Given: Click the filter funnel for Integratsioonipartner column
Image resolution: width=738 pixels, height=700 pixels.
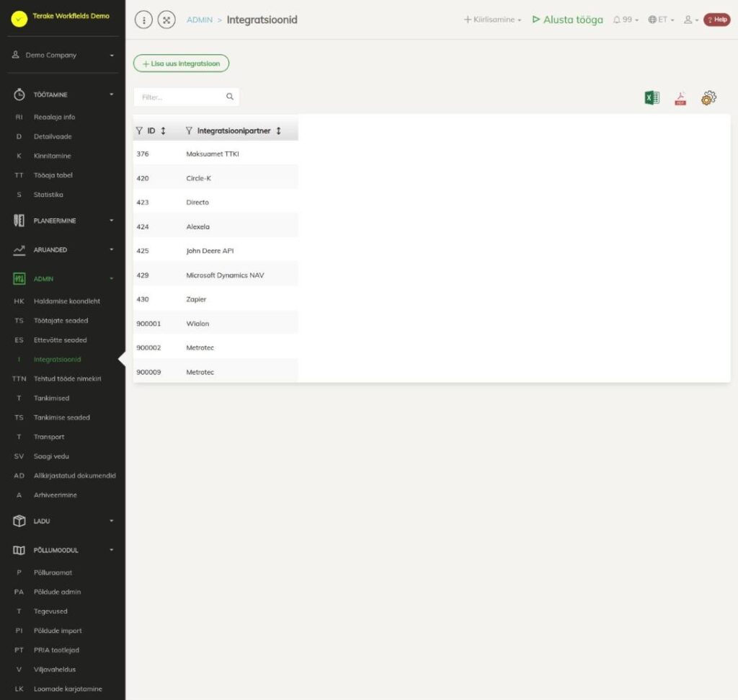Looking at the screenshot, I should click(189, 131).
